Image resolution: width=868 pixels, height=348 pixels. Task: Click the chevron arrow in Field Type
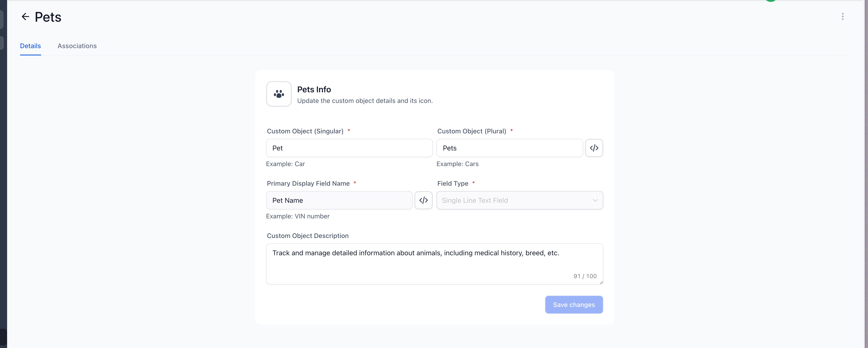(x=595, y=200)
